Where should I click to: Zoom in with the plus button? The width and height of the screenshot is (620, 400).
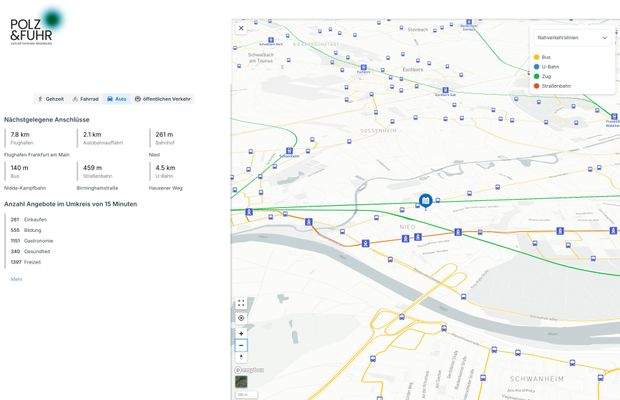[x=241, y=333]
